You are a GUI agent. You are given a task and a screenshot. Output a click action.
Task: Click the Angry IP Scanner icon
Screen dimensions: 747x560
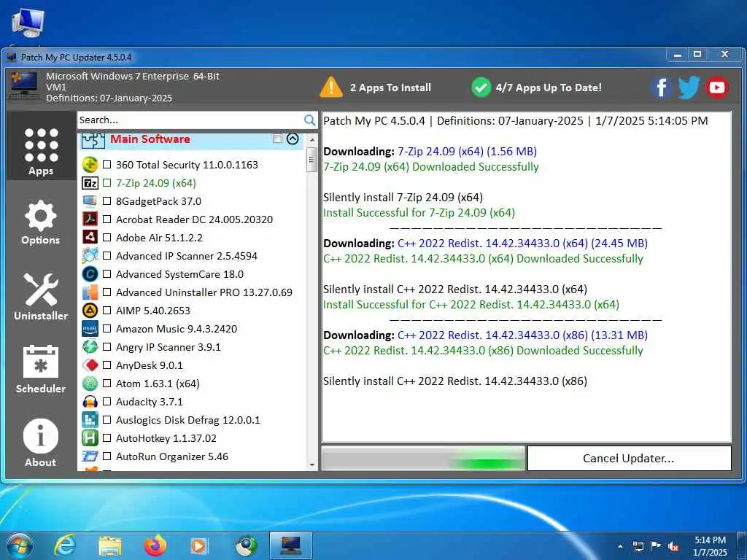pyautogui.click(x=90, y=346)
